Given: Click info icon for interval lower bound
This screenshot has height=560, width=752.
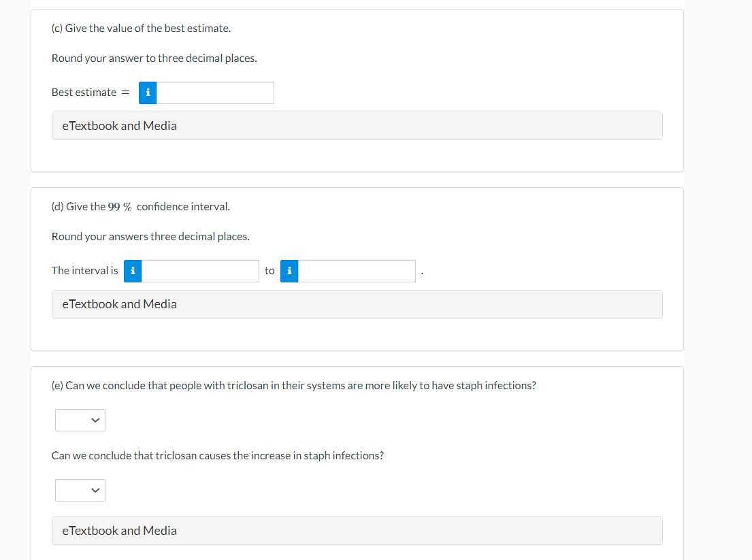Looking at the screenshot, I should click(133, 271).
